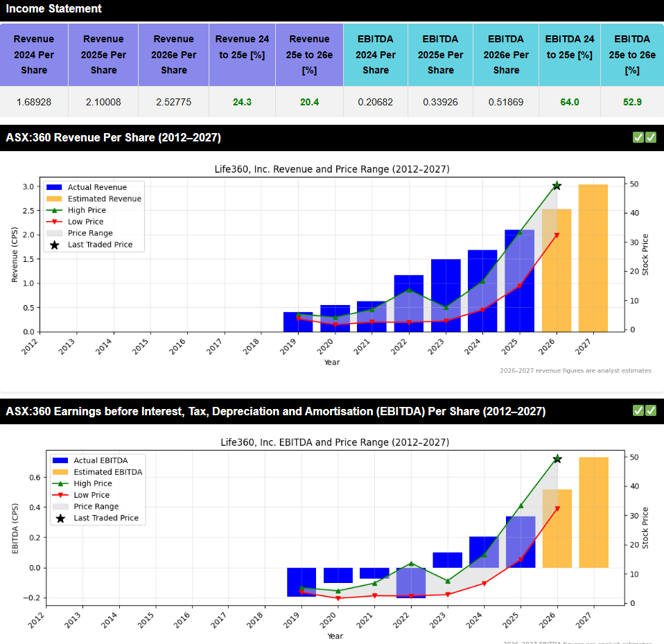This screenshot has height=644, width=664.
Task: Select the Income Statement section header
Action: (54, 9)
